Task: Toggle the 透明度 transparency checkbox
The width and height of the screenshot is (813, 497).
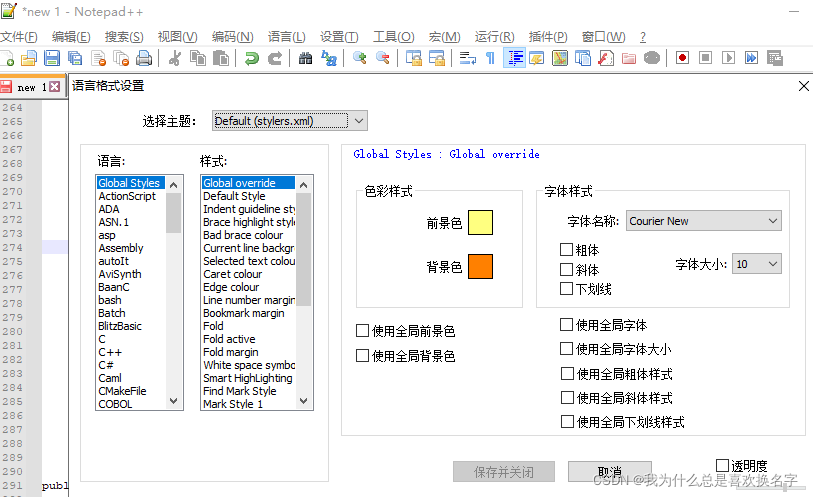Action: 722,465
